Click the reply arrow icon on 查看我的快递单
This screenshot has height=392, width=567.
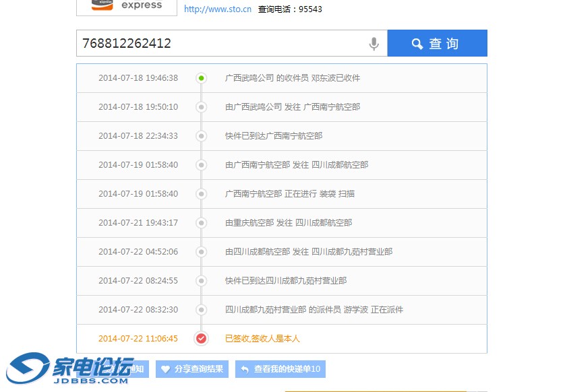245,369
